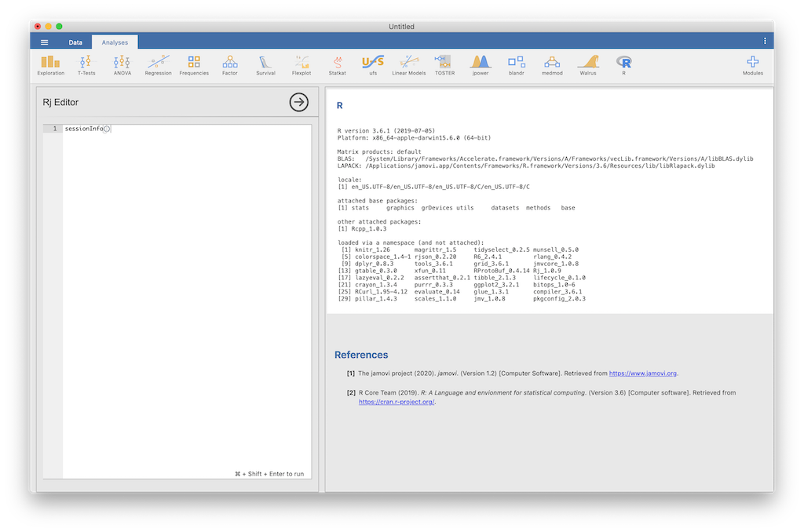Select the References heading

point(361,355)
